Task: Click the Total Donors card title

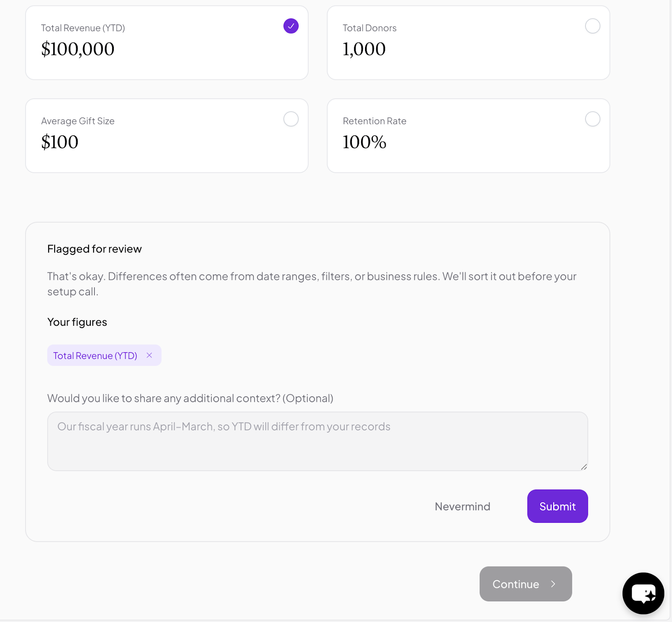Action: (x=369, y=28)
